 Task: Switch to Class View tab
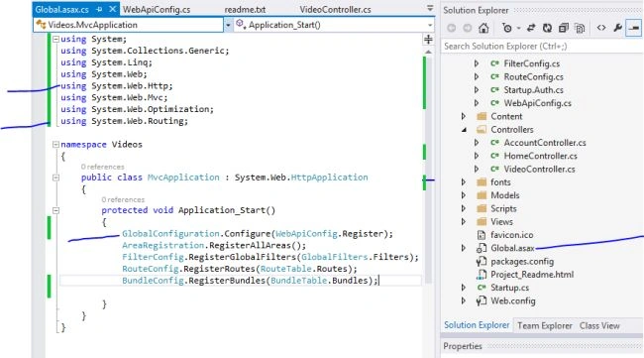pyautogui.click(x=599, y=325)
